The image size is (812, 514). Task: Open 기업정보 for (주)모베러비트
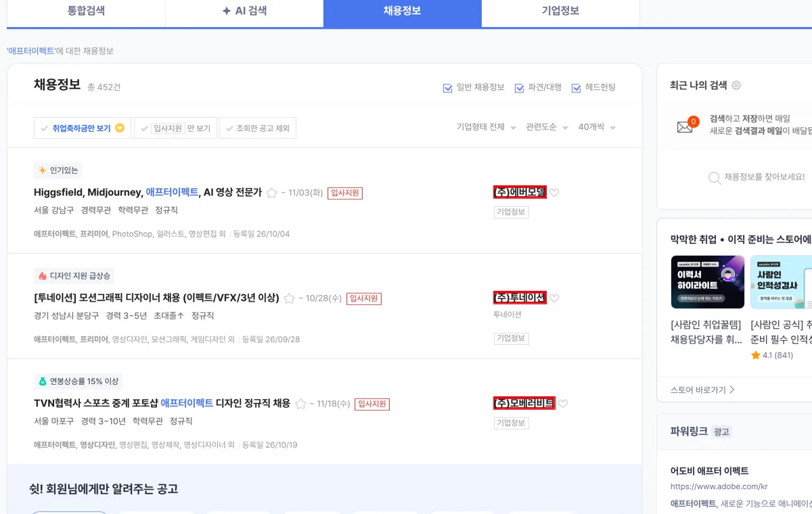pyautogui.click(x=512, y=423)
